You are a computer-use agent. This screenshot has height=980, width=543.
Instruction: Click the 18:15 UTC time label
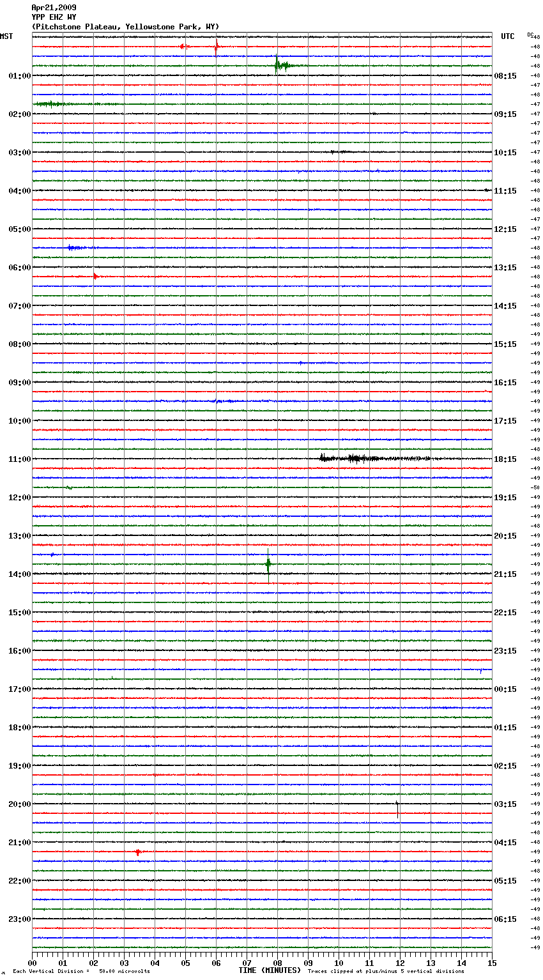[x=505, y=459]
